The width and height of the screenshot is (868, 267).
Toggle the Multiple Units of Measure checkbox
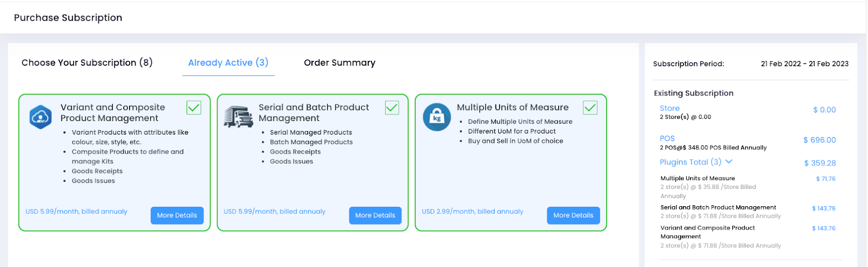coord(590,107)
